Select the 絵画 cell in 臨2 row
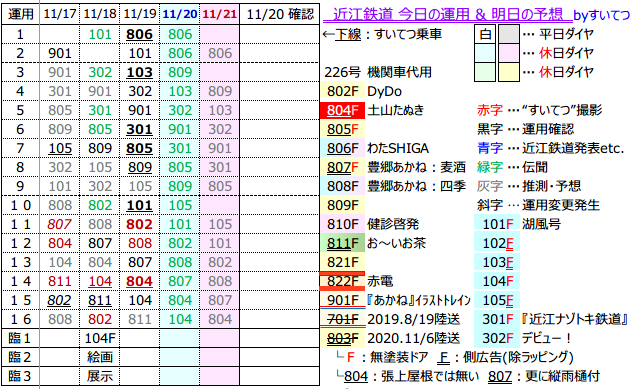The width and height of the screenshot is (634, 389). tap(99, 357)
